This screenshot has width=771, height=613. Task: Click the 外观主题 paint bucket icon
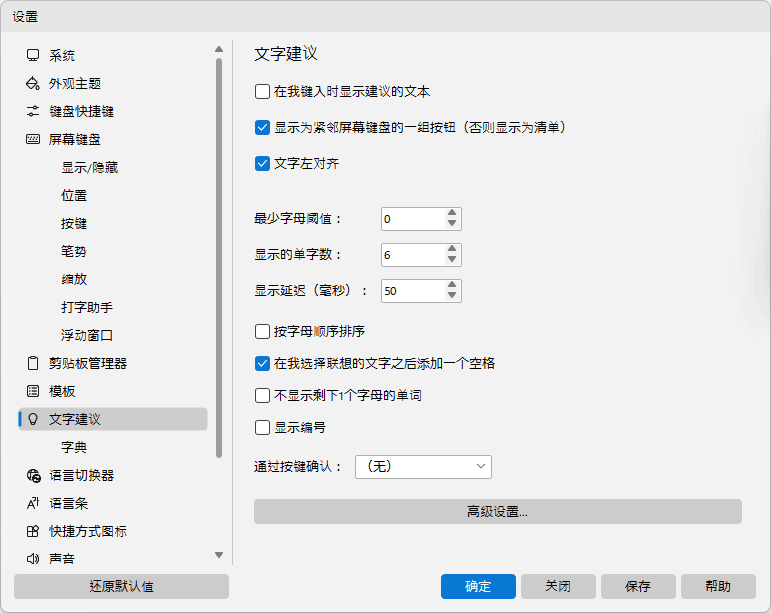click(x=33, y=84)
